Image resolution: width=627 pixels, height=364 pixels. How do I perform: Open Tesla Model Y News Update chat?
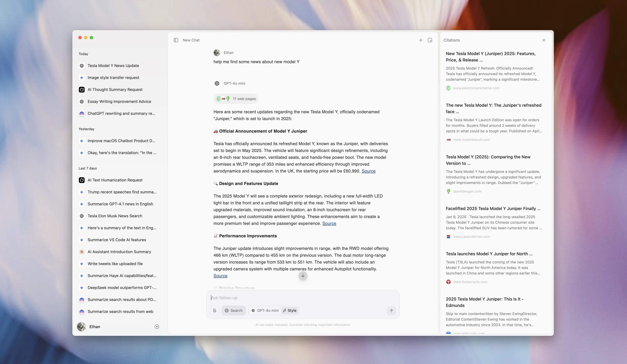pyautogui.click(x=113, y=66)
